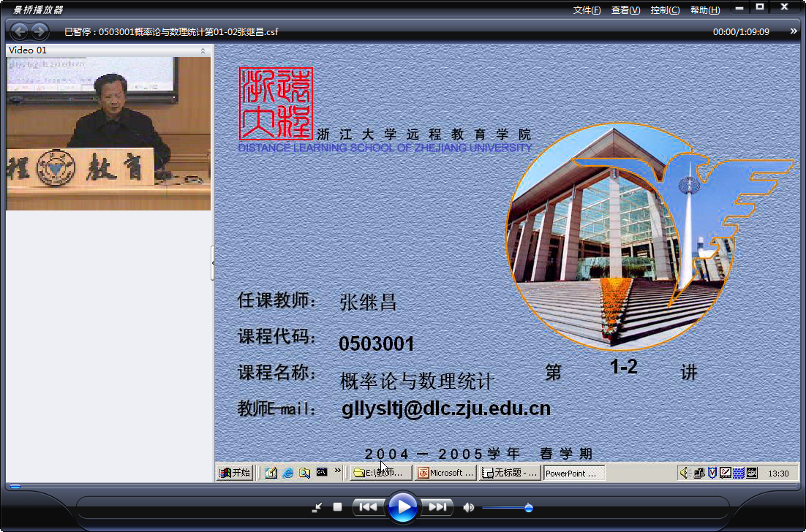The height and width of the screenshot is (532, 806).
Task: Click the seek bar position thumb
Action: coord(15,486)
